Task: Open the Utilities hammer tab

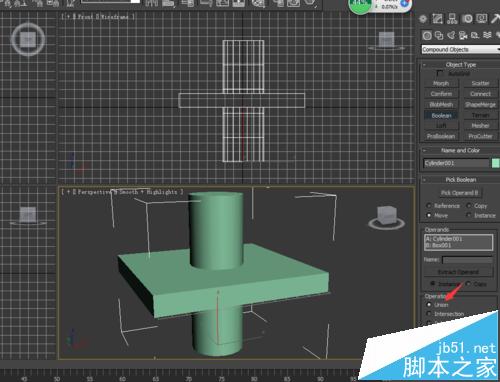Action: (495, 19)
